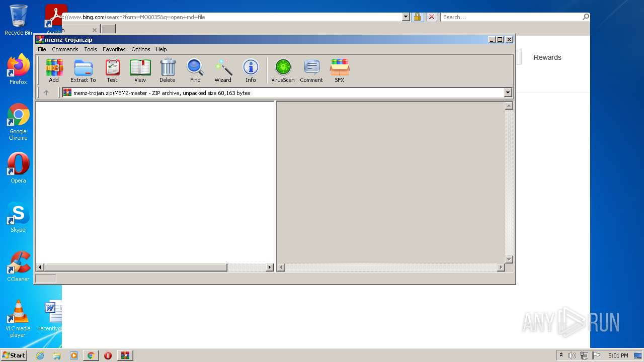The width and height of the screenshot is (644, 362).
Task: Show archive Info
Action: [251, 70]
